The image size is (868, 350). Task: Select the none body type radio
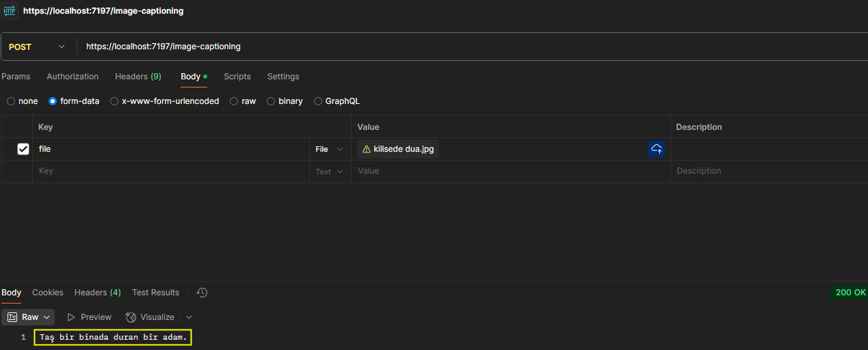tap(11, 101)
